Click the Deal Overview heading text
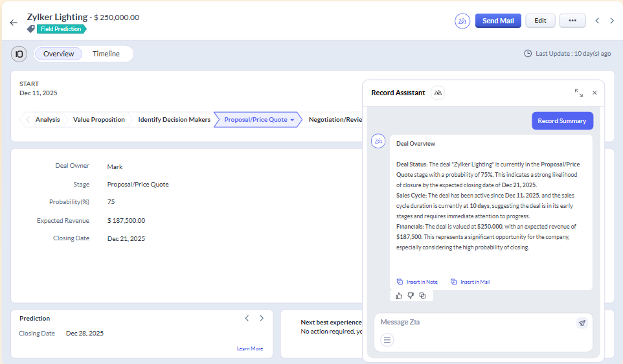 (x=416, y=144)
